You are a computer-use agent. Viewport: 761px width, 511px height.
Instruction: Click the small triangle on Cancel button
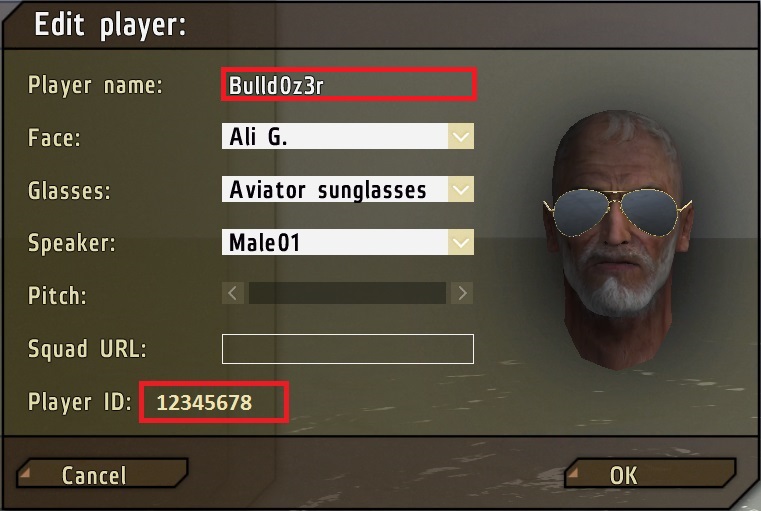coord(25,471)
